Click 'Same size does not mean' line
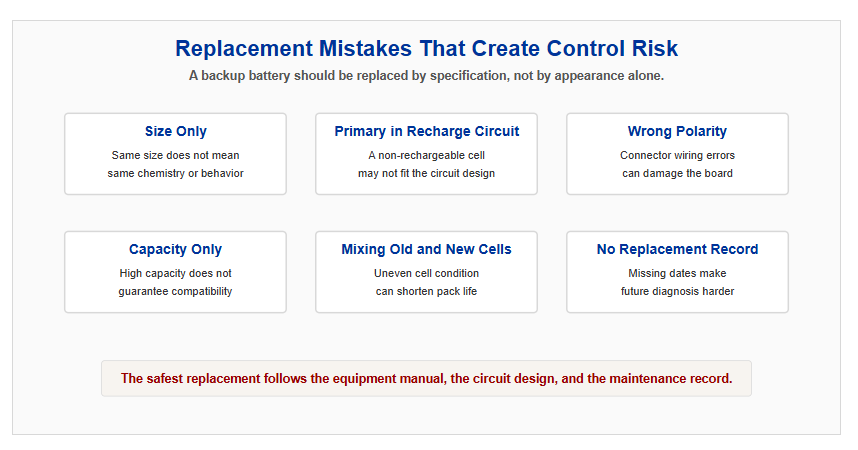858x450 pixels. coord(176,155)
